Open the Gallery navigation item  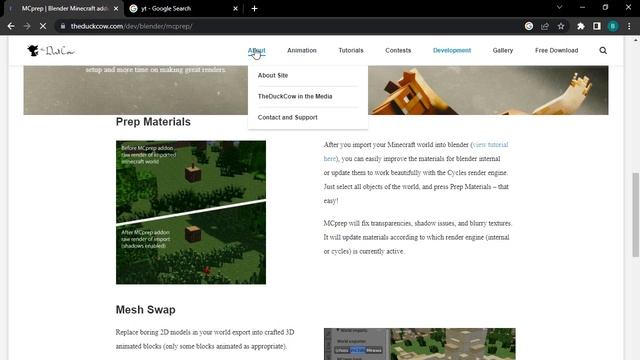point(502,50)
